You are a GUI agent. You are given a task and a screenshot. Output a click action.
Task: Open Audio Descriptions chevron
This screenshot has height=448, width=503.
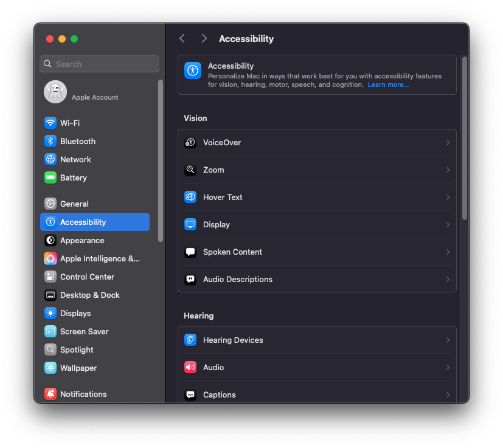coord(448,280)
